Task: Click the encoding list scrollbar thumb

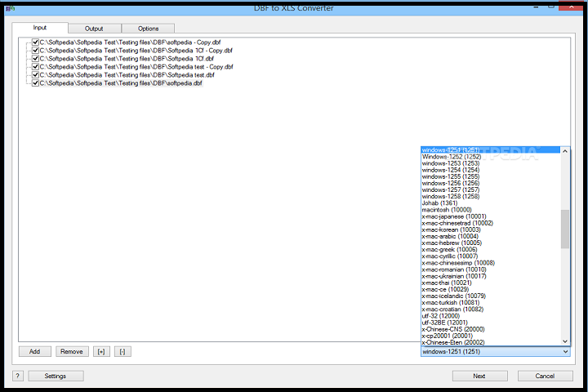Action: [x=565, y=229]
